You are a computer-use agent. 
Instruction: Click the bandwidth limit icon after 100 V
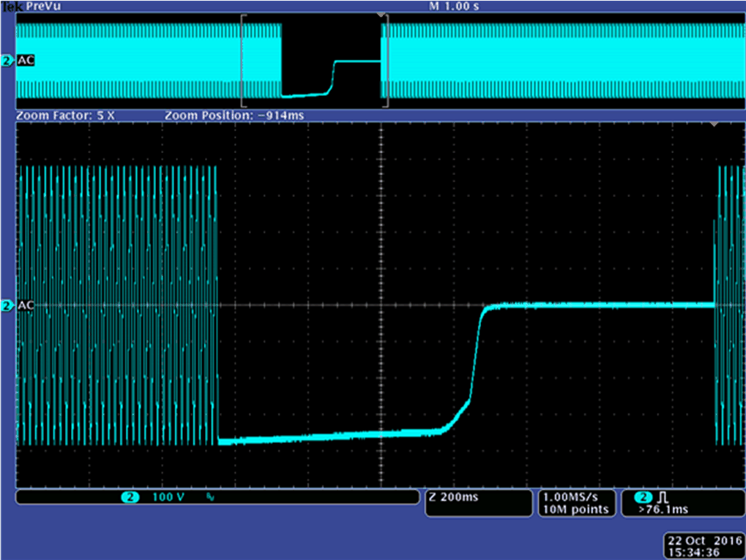coord(210,498)
